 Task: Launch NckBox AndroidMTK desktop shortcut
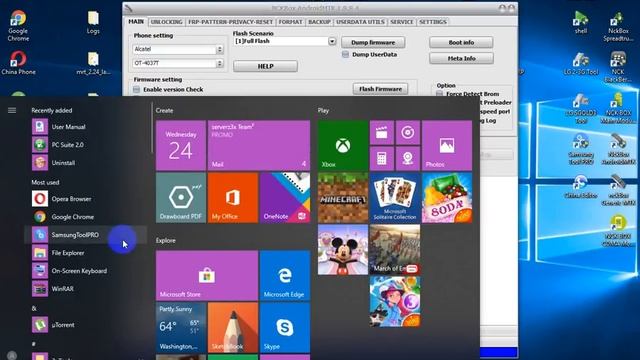click(x=618, y=149)
